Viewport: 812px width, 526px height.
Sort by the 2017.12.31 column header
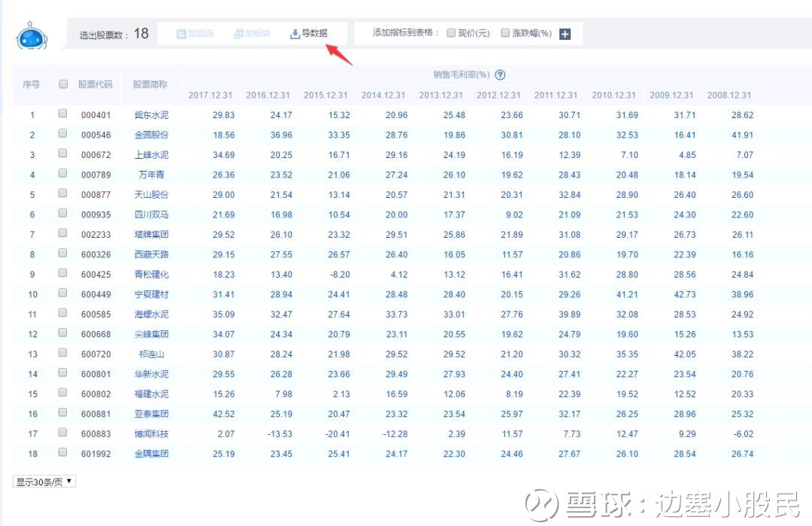pos(210,96)
